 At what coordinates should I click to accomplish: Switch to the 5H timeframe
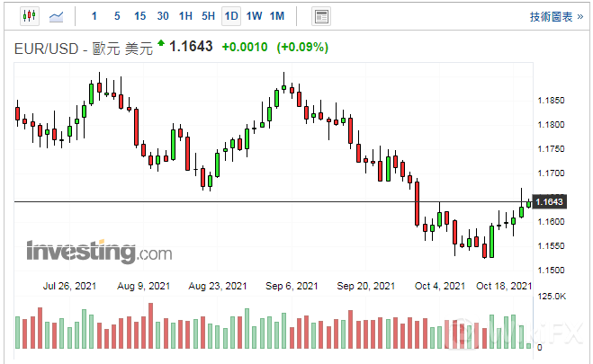(x=209, y=16)
